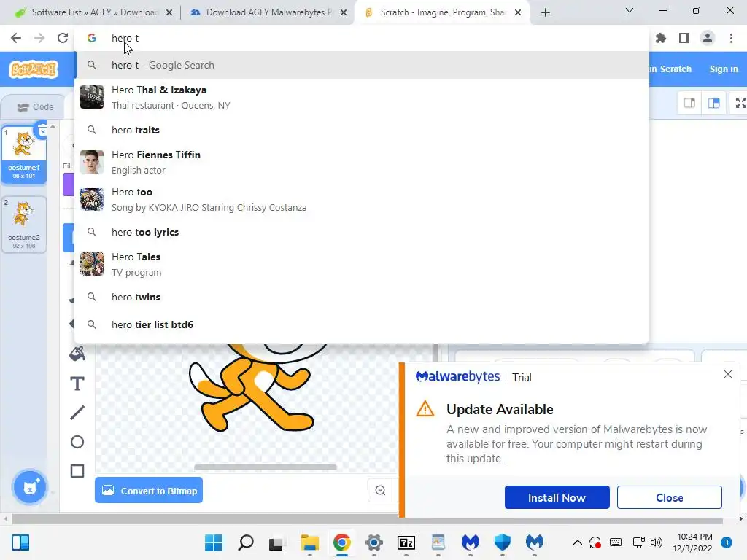Open notification center badge on taskbar
The height and width of the screenshot is (560, 747).
tap(726, 542)
